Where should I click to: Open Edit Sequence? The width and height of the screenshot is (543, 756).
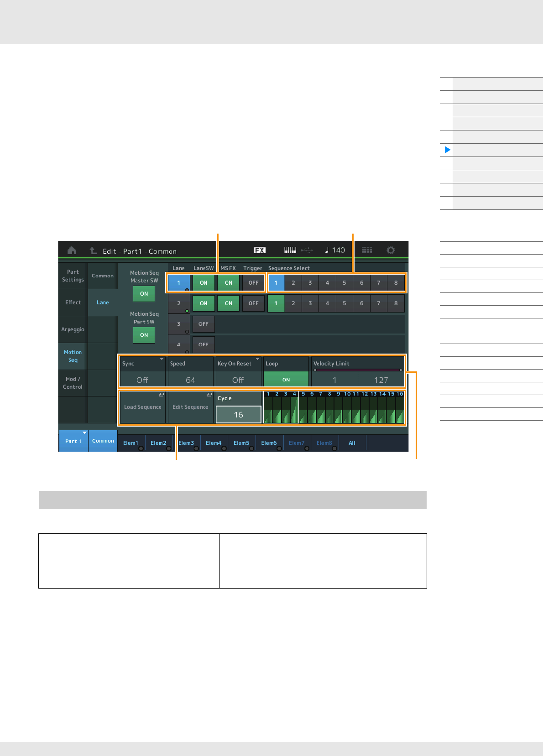coord(190,407)
